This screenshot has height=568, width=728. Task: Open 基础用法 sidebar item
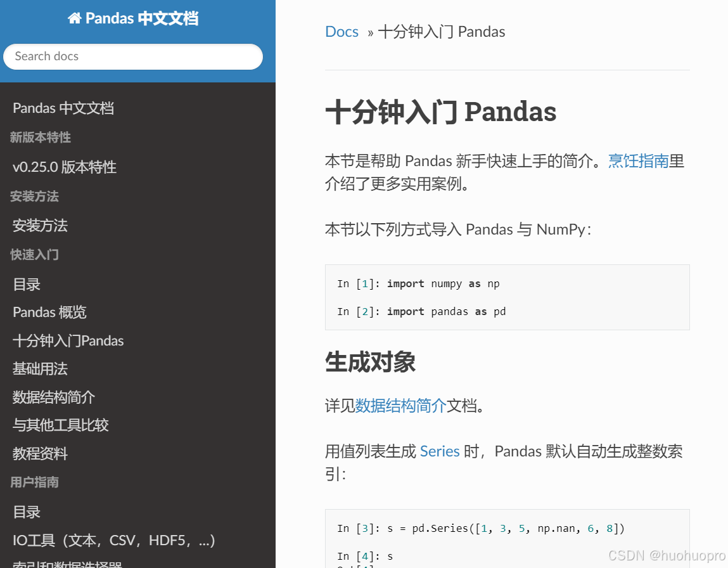pos(40,369)
